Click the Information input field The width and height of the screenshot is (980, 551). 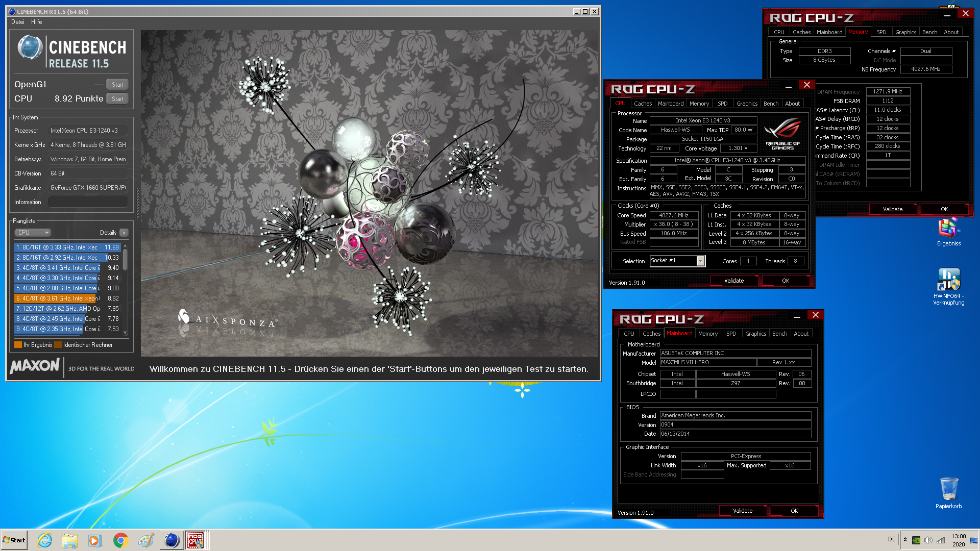(88, 202)
